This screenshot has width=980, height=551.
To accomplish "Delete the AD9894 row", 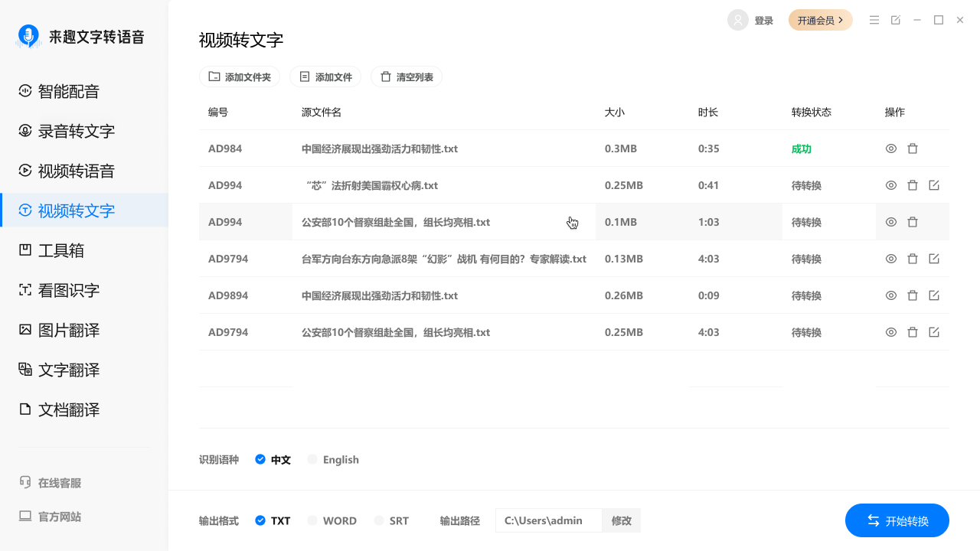I will click(913, 295).
